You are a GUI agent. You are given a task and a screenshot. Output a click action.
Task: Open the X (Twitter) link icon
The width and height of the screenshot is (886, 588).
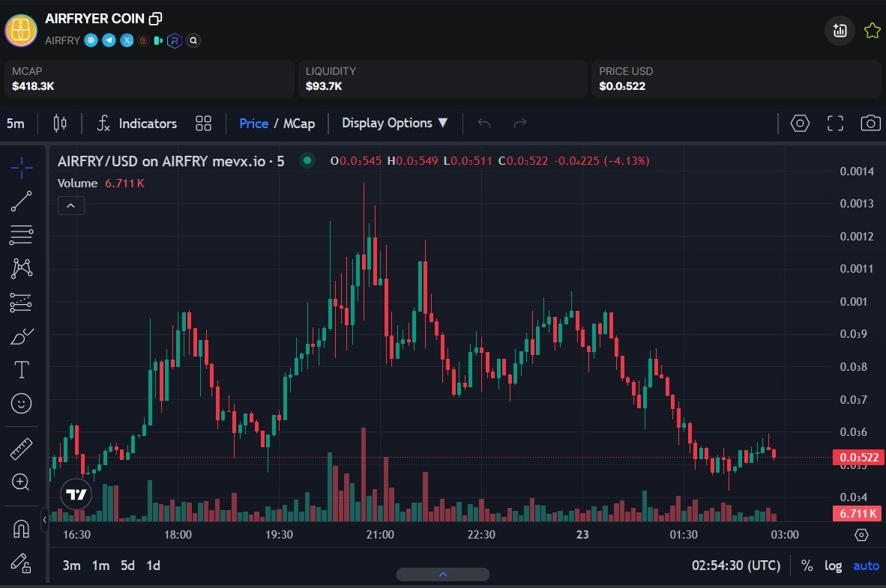coord(127,40)
